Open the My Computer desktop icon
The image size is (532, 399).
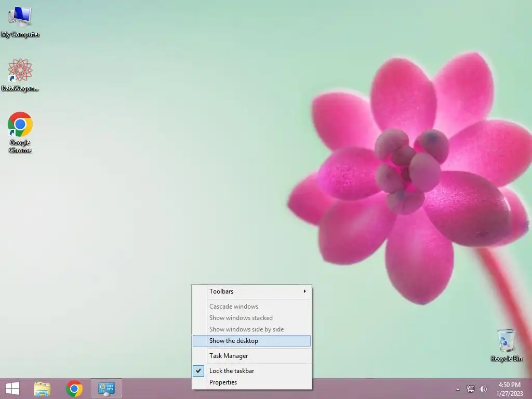point(20,22)
